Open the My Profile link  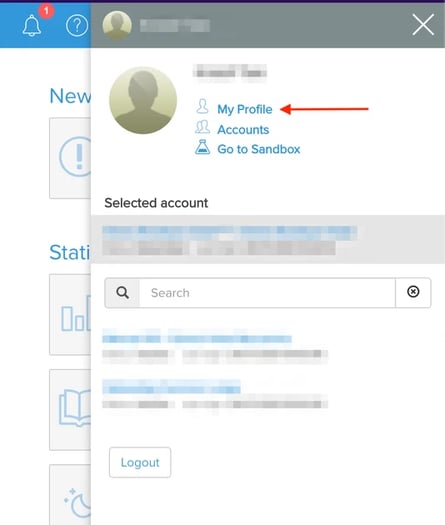tap(245, 109)
